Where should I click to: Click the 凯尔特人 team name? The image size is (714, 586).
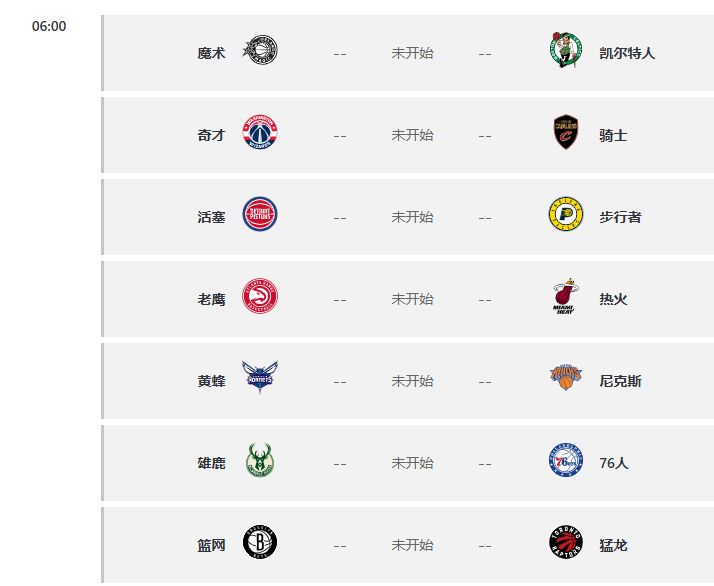(x=627, y=53)
